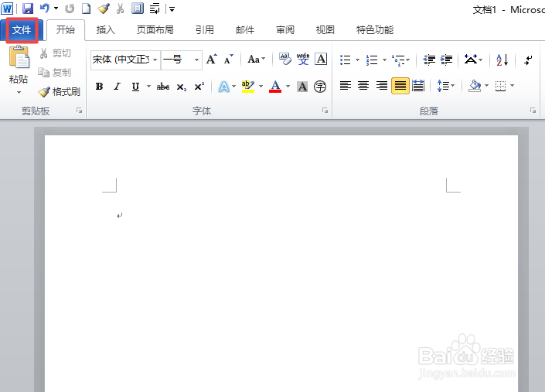This screenshot has width=545, height=392.
Task: Click the Shrink Font icon
Action: click(229, 60)
